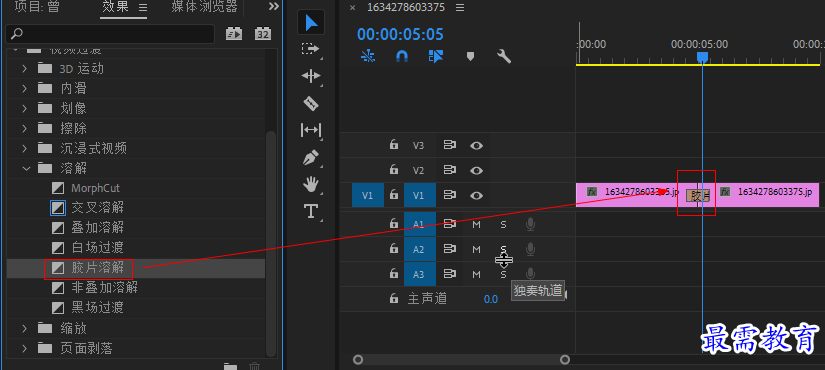Select the Hand tool
Image resolution: width=825 pixels, height=370 pixels.
point(311,184)
